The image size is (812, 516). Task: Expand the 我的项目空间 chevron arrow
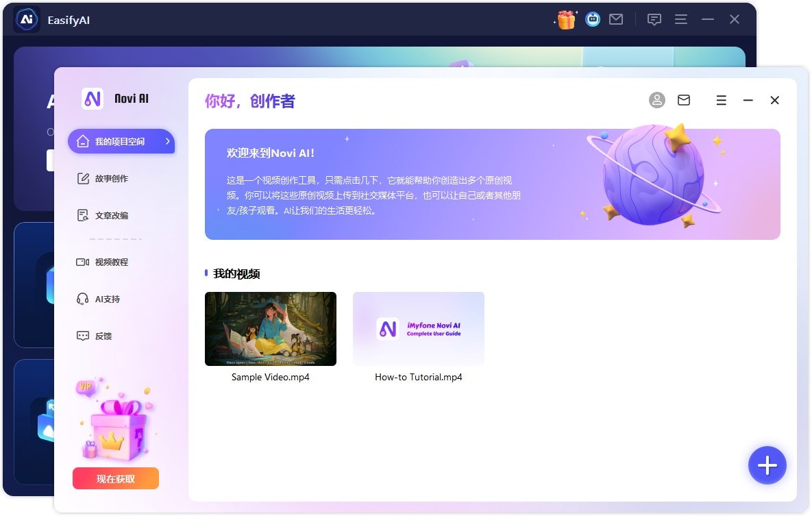167,141
